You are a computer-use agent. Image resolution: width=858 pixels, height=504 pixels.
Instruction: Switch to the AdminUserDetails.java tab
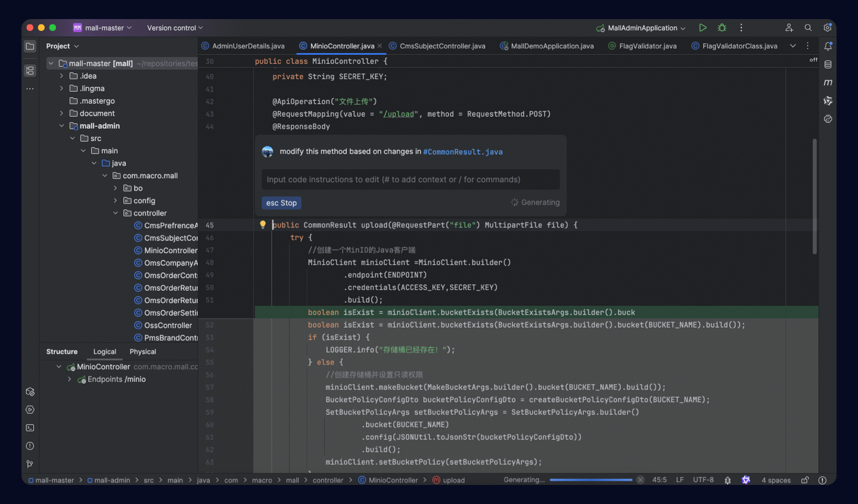243,46
